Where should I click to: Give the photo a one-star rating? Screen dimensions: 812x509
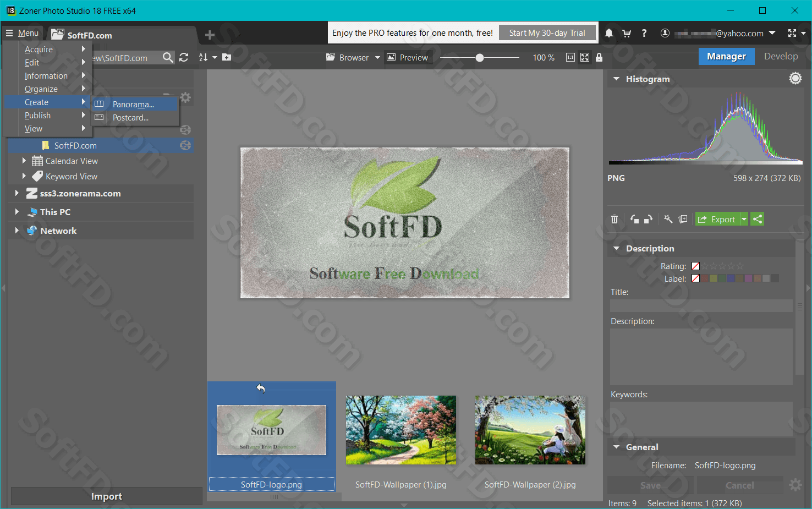coord(705,266)
